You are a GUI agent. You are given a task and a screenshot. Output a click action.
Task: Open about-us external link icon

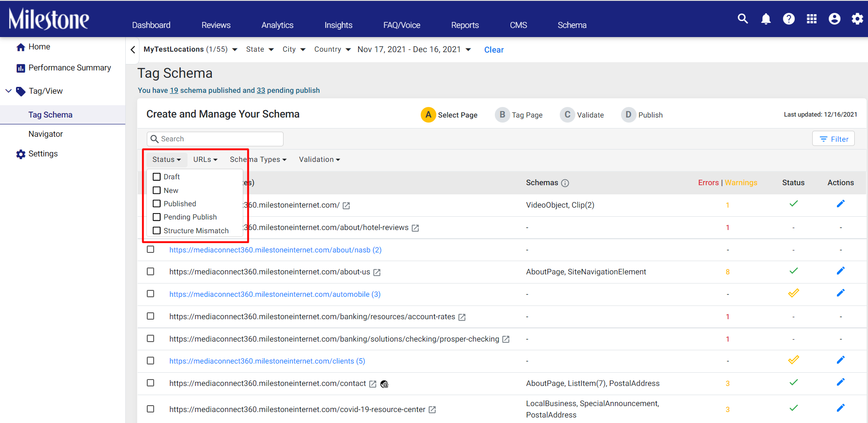click(x=377, y=273)
